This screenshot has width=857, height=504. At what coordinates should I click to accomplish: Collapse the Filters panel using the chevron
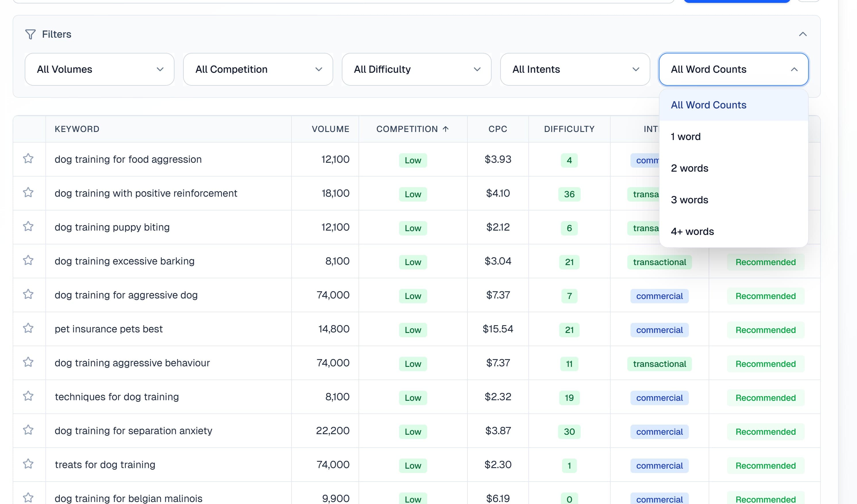click(804, 34)
